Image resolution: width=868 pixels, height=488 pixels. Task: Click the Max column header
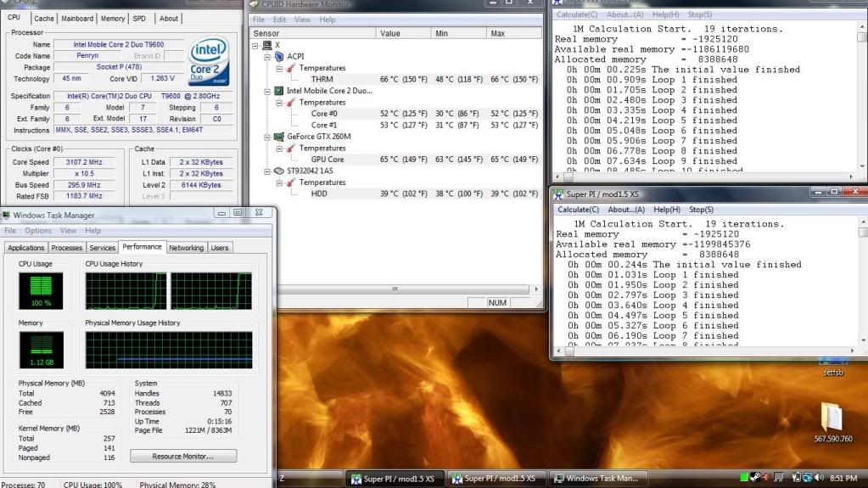pos(513,33)
